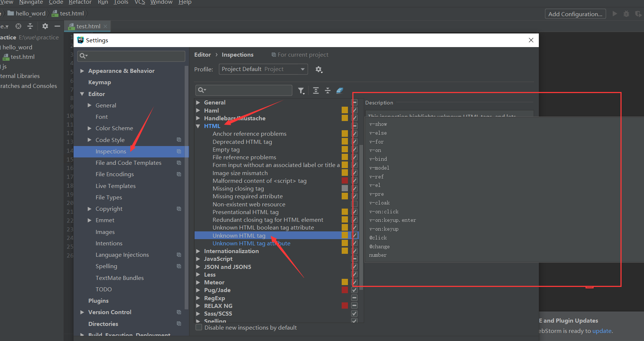Select the filter icon in the inspections toolbar
644x341 pixels.
(301, 90)
